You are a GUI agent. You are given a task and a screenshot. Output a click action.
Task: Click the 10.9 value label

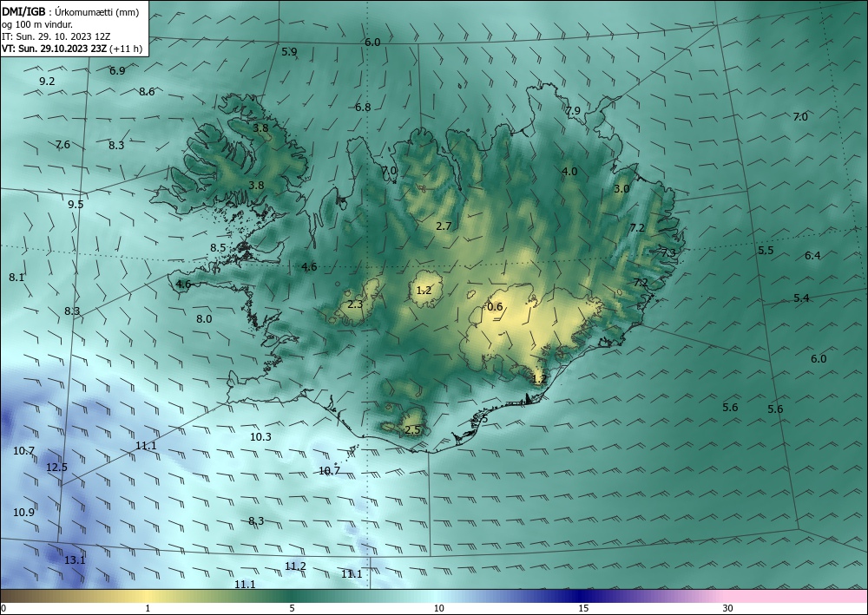click(23, 513)
